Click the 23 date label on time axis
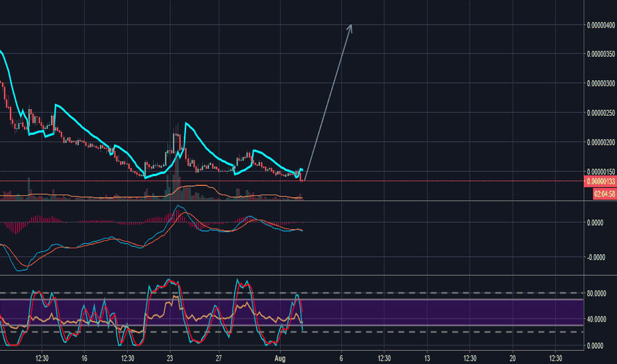Image resolution: width=617 pixels, height=364 pixels. tap(169, 359)
